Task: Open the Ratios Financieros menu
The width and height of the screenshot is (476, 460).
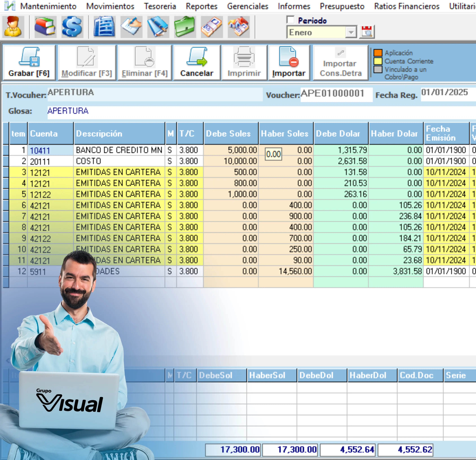Action: coord(407,6)
